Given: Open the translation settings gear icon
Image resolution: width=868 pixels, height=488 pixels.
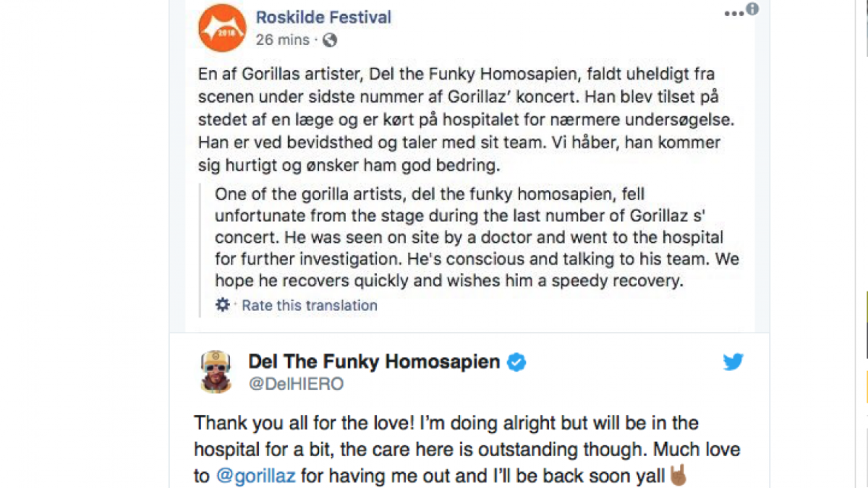Looking at the screenshot, I should [223, 305].
